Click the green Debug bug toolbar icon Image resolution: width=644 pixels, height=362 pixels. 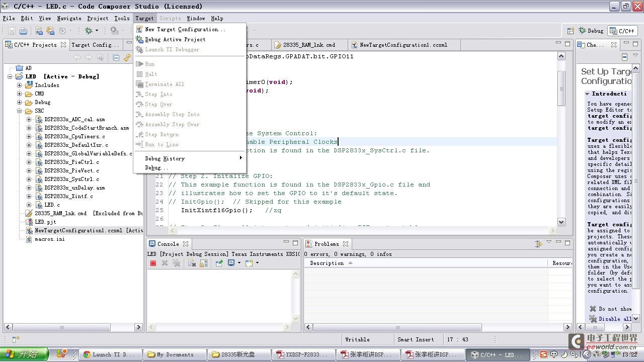[89, 31]
